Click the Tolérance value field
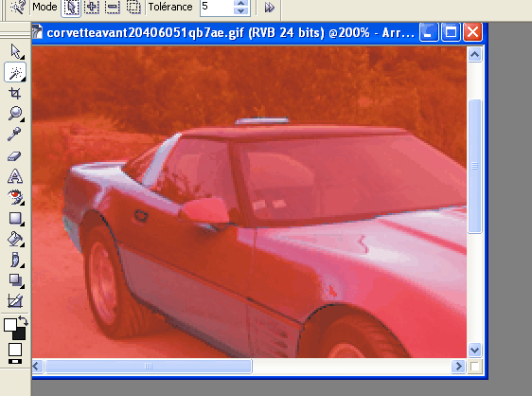Image resolution: width=532 pixels, height=396 pixels. click(217, 7)
